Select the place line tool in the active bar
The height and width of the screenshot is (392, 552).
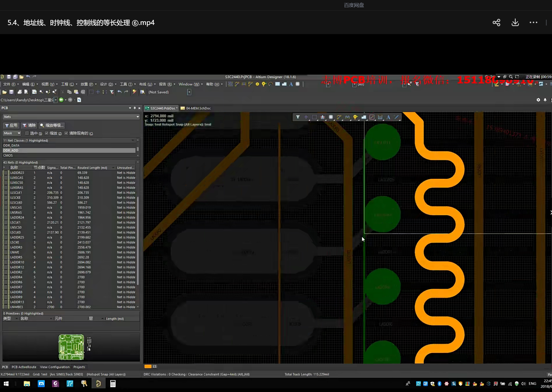coord(397,117)
